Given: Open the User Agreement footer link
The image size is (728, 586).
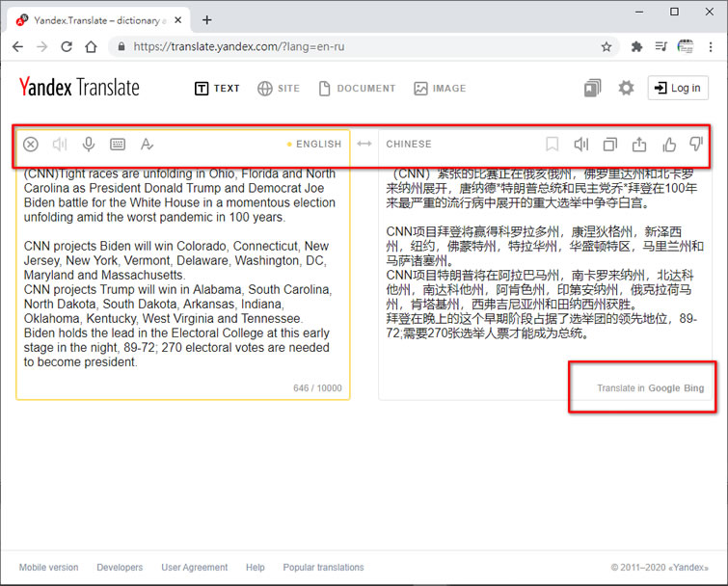Looking at the screenshot, I should [x=195, y=567].
